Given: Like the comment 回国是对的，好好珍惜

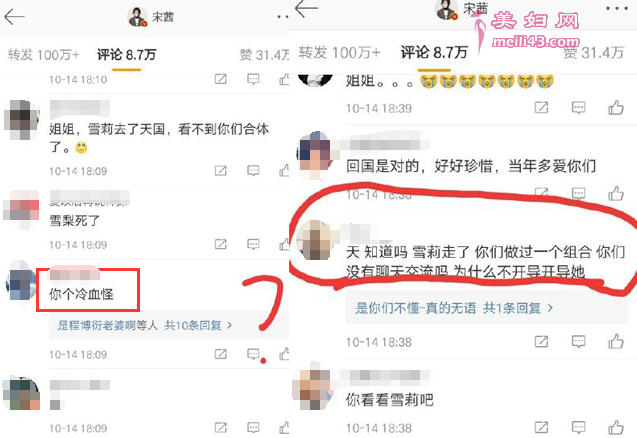Looking at the screenshot, I should click(x=616, y=193).
